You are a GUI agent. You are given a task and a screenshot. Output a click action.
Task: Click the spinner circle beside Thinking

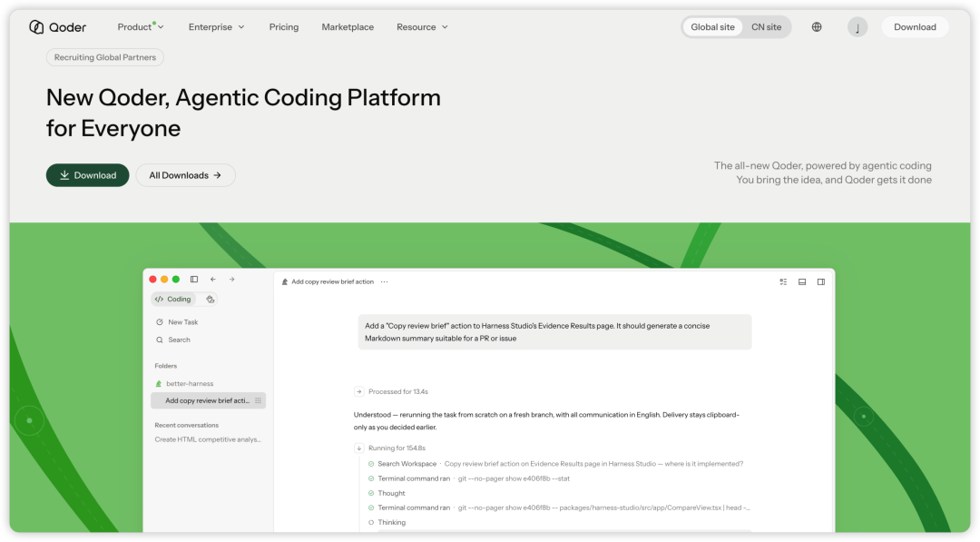tap(371, 523)
